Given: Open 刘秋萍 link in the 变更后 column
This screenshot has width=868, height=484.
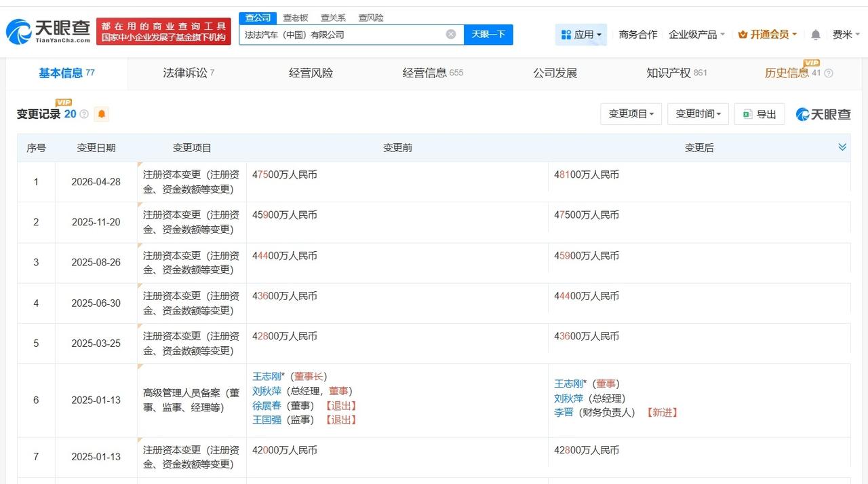Looking at the screenshot, I should (x=568, y=398).
